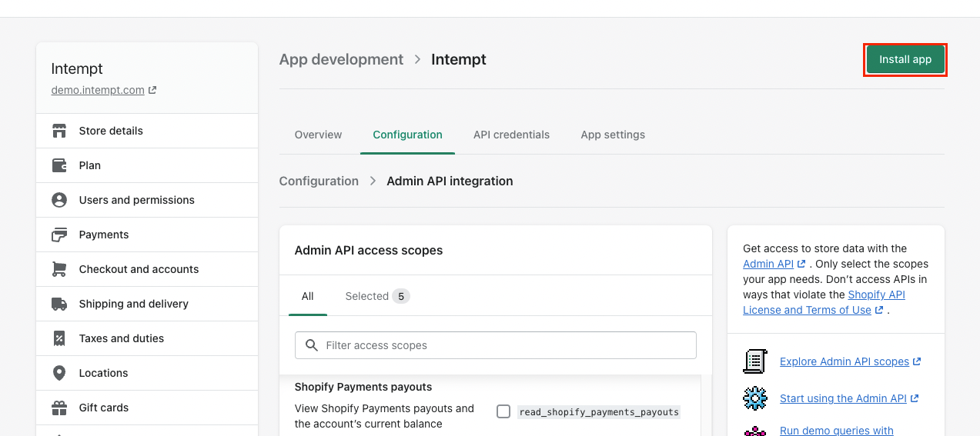Show the All access scopes tab
The height and width of the screenshot is (436, 980).
click(308, 296)
